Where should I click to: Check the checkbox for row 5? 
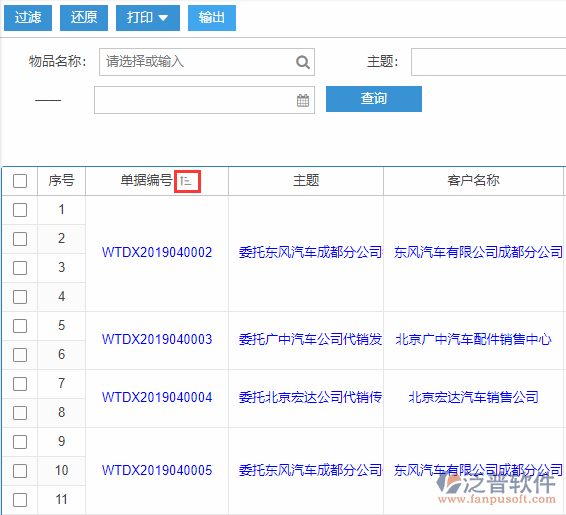click(20, 326)
